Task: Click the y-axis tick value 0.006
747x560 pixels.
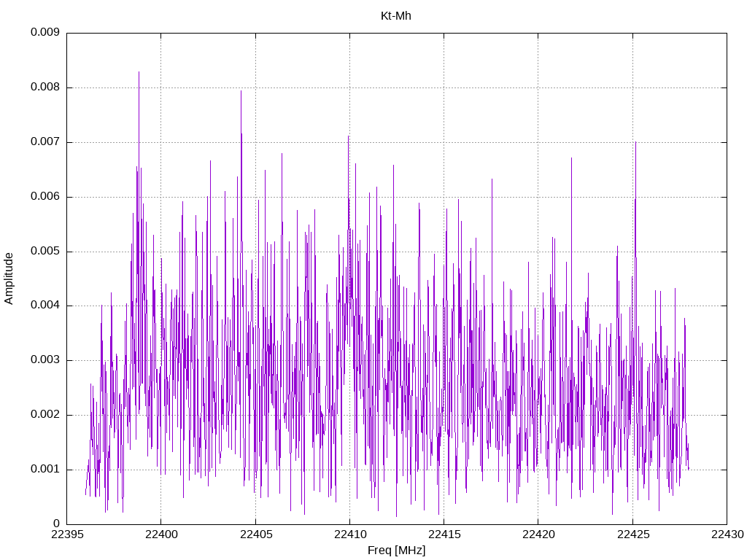Action: [45, 197]
